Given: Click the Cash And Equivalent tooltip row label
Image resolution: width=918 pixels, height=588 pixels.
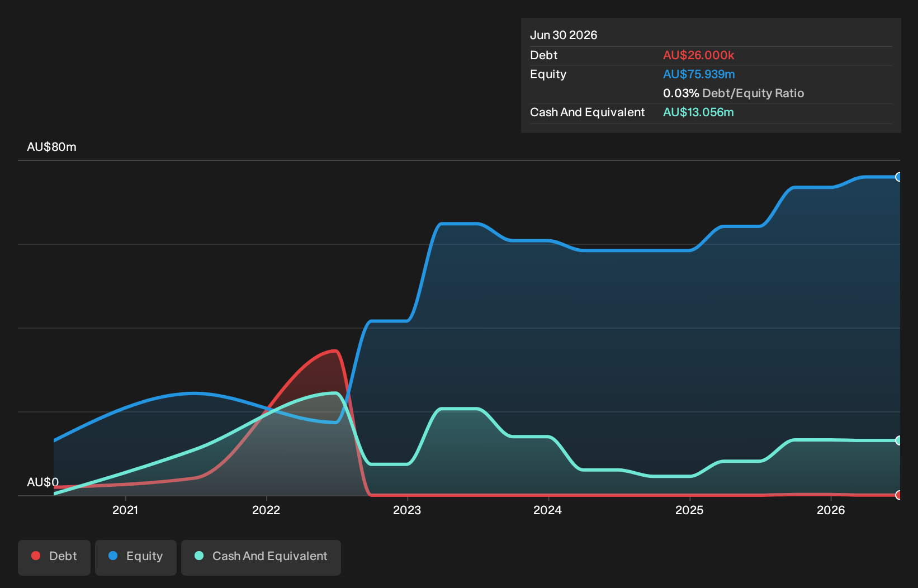Looking at the screenshot, I should pos(588,112).
